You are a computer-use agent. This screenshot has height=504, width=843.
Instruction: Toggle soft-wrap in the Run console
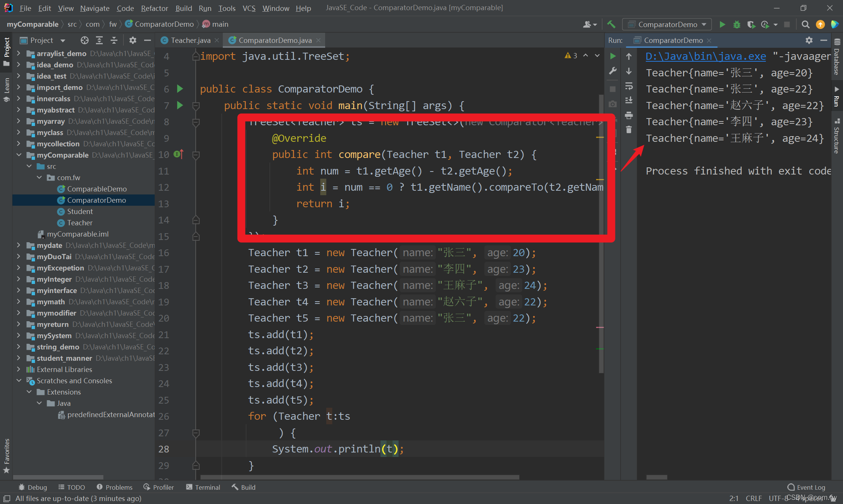pos(629,86)
